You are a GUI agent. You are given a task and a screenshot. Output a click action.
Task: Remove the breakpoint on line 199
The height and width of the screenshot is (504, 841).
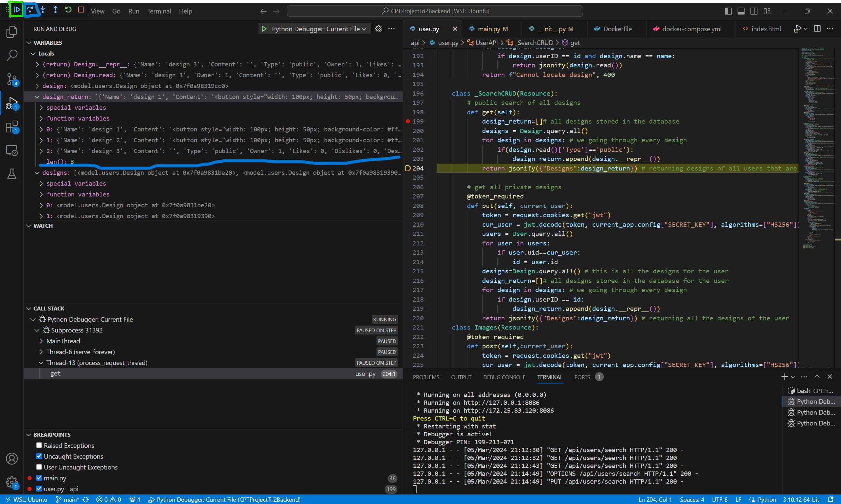[408, 121]
